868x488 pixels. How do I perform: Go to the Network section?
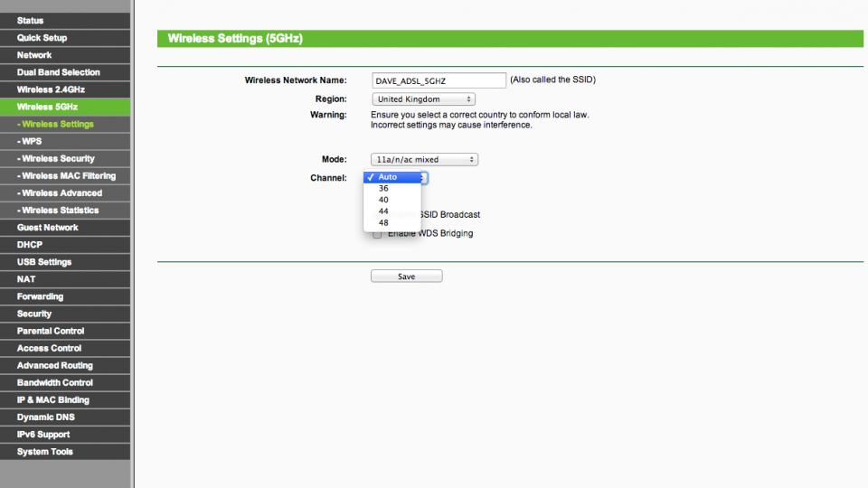coord(65,55)
